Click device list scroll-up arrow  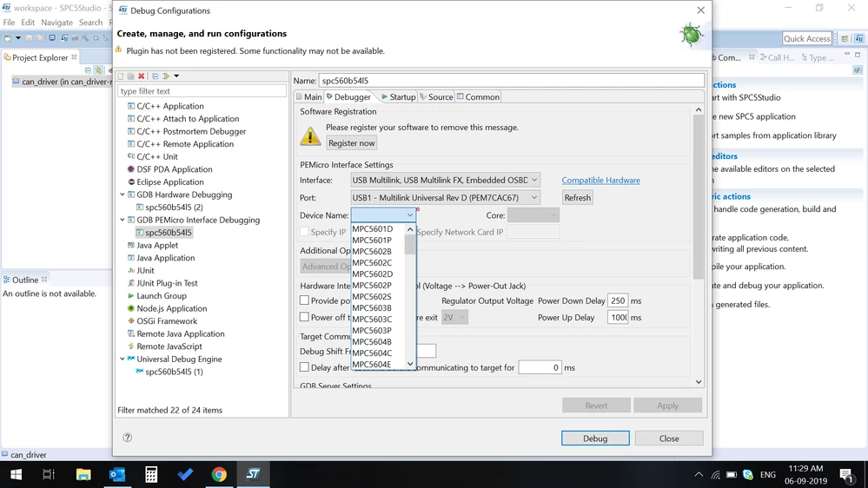tap(410, 229)
